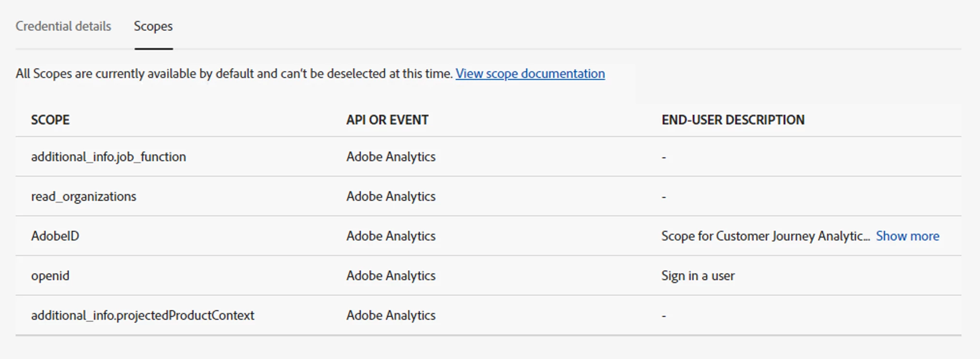Select the AdobeID scope row
980x359 pixels.
tap(55, 236)
